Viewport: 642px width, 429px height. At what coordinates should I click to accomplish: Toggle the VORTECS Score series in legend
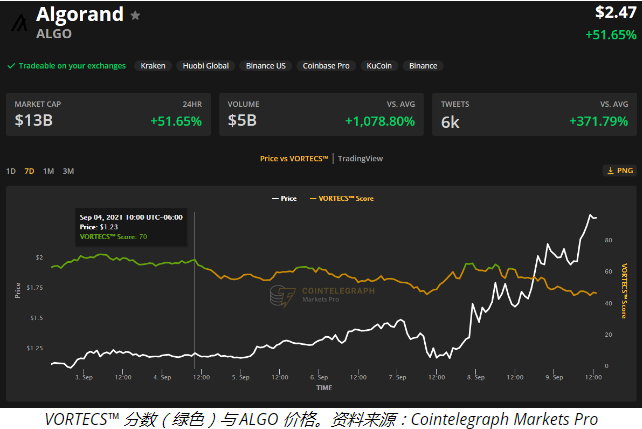click(x=341, y=199)
